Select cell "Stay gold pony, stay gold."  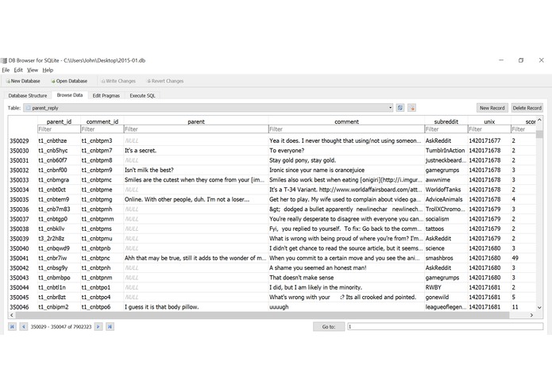point(346,160)
